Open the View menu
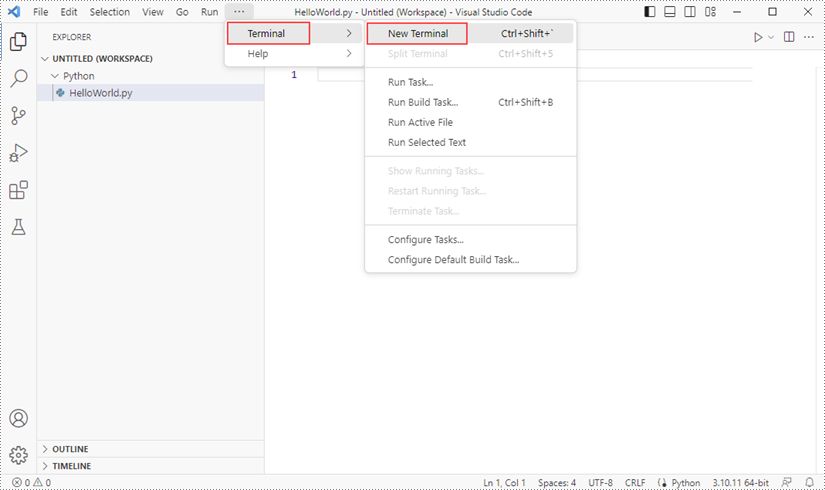Screen dimensions: 825x490 (x=153, y=12)
